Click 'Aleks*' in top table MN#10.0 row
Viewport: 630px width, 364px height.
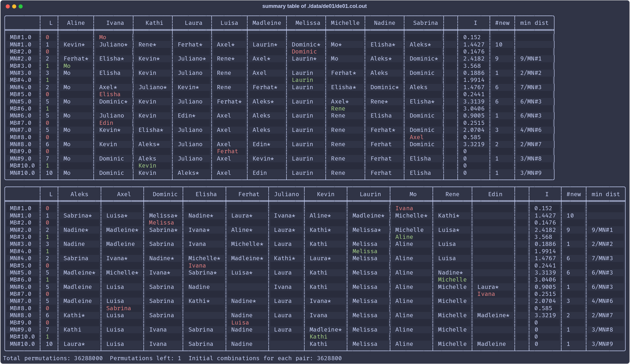188,173
